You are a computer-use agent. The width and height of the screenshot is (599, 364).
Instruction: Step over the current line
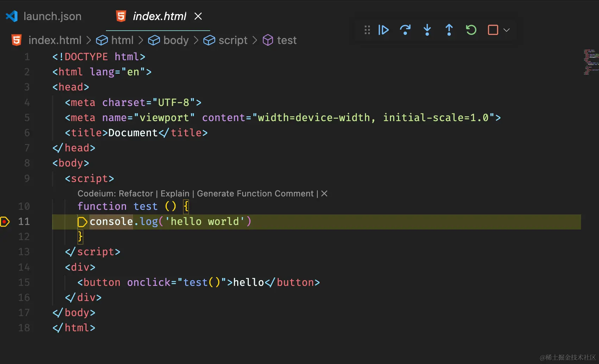[405, 30]
